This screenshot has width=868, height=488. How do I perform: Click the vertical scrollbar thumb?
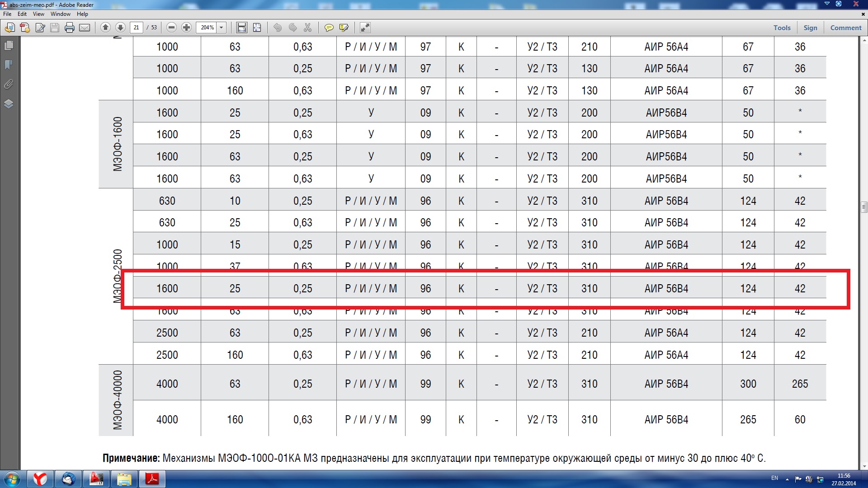[x=864, y=207]
